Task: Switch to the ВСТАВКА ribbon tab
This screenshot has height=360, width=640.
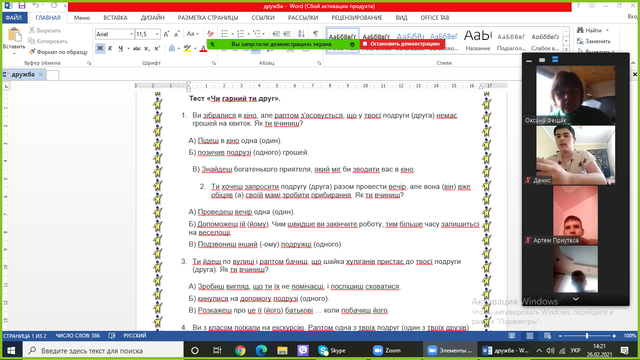Action: (x=115, y=18)
